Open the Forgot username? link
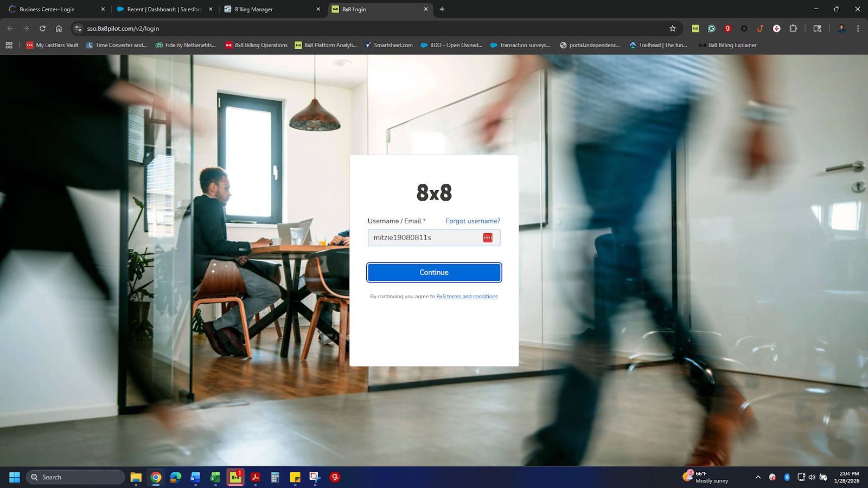 point(472,221)
